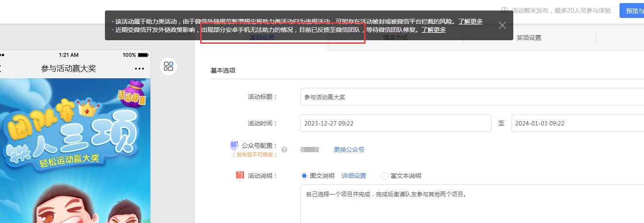Open second 了解更多 link about 安卓手机
The height and width of the screenshot is (223, 644).
pos(434,30)
